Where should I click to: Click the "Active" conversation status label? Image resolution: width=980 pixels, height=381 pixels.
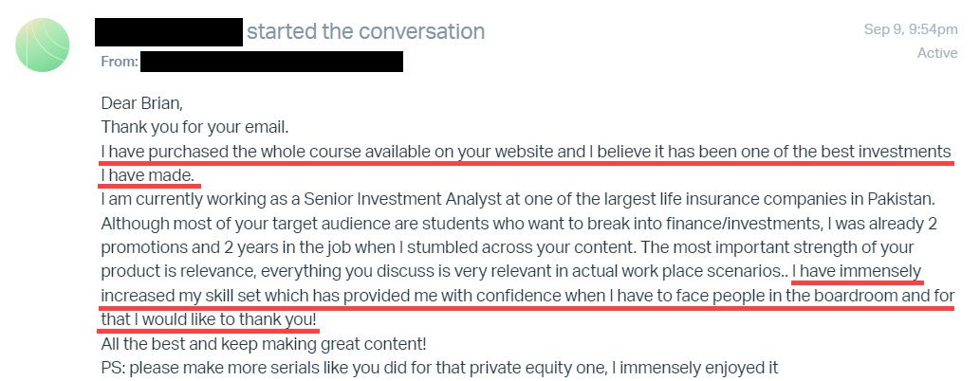point(936,53)
